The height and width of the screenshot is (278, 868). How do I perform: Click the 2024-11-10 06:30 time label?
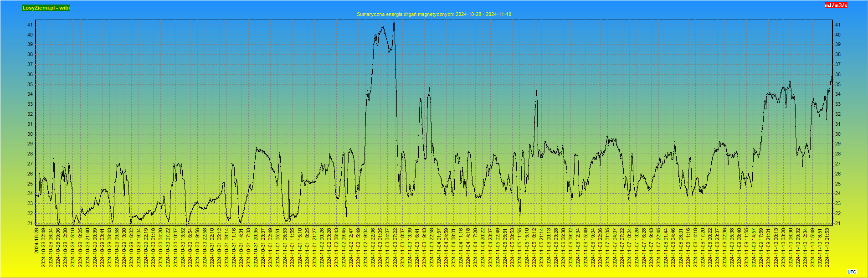pyautogui.click(x=791, y=247)
